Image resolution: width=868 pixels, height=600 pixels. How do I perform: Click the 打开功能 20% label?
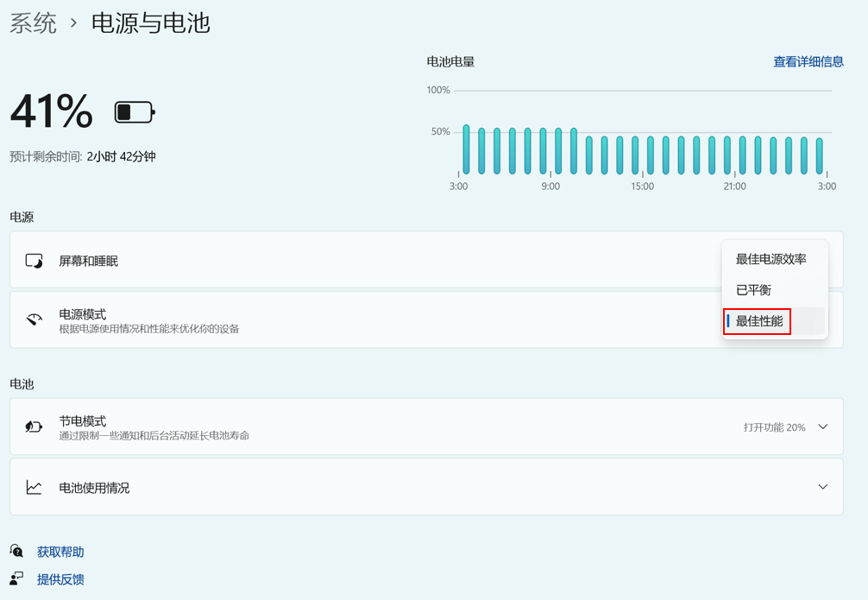(x=774, y=427)
